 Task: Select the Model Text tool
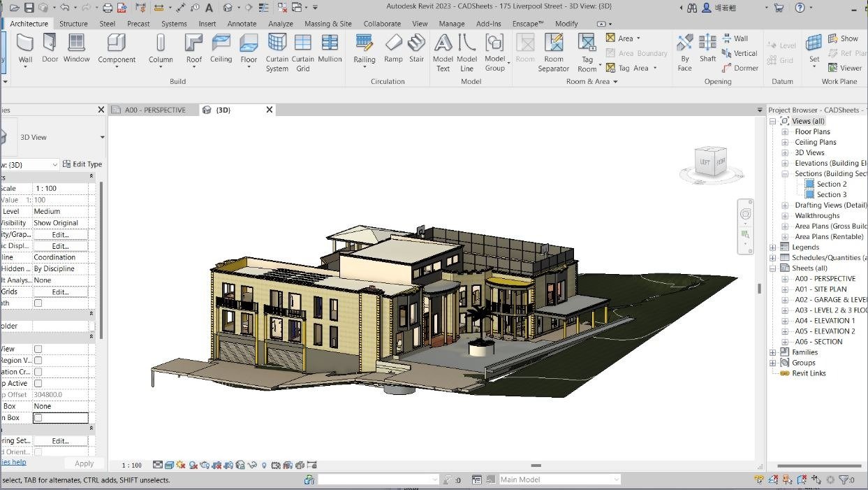(x=443, y=53)
